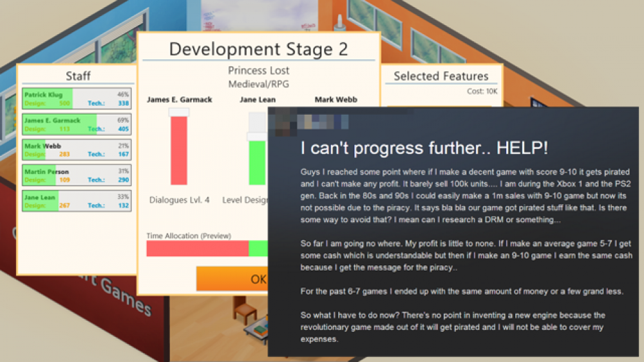Click the Princess Lost game title

[259, 71]
